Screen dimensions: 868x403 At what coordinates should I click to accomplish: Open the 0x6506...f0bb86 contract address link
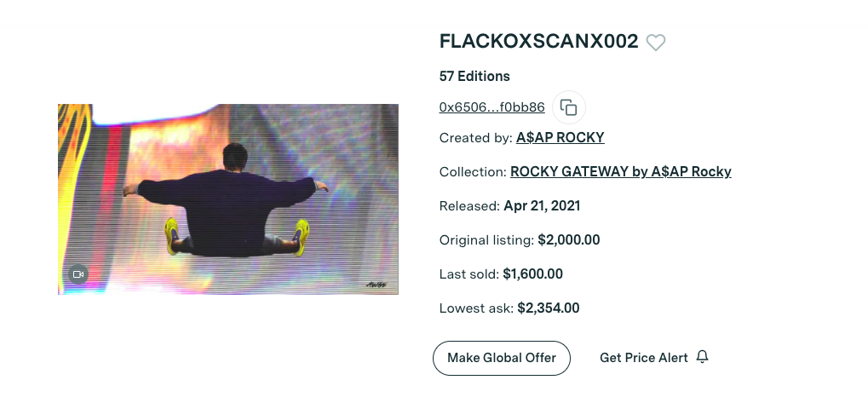(491, 107)
